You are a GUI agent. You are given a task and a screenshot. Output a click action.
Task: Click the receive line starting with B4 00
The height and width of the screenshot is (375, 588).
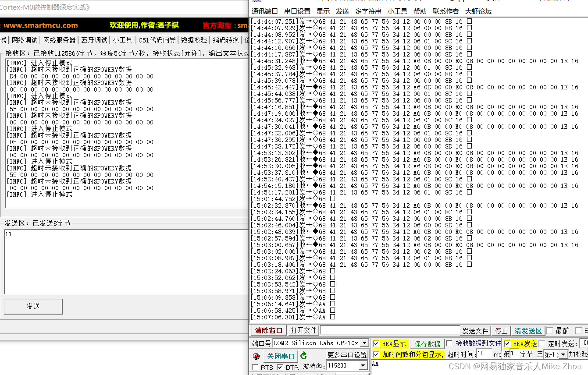click(81, 76)
